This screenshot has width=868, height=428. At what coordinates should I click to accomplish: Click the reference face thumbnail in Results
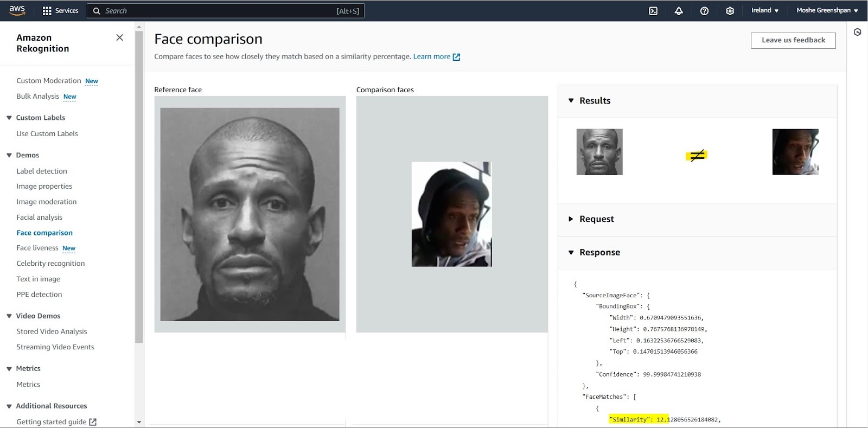pos(599,152)
